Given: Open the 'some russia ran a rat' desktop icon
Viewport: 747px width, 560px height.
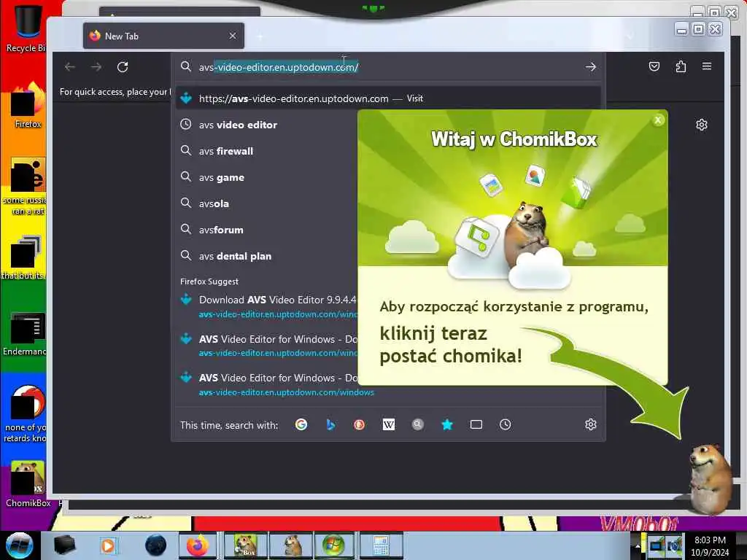Looking at the screenshot, I should (x=26, y=187).
